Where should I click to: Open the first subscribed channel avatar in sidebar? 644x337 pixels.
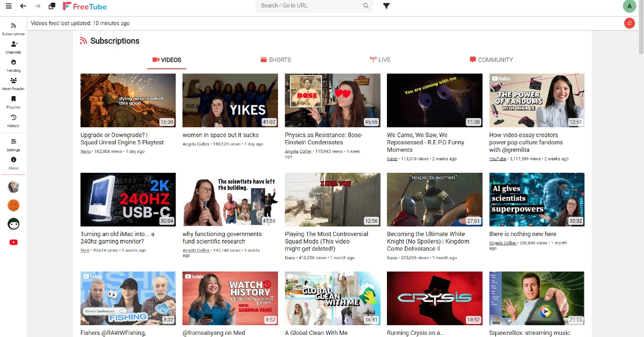[13, 187]
